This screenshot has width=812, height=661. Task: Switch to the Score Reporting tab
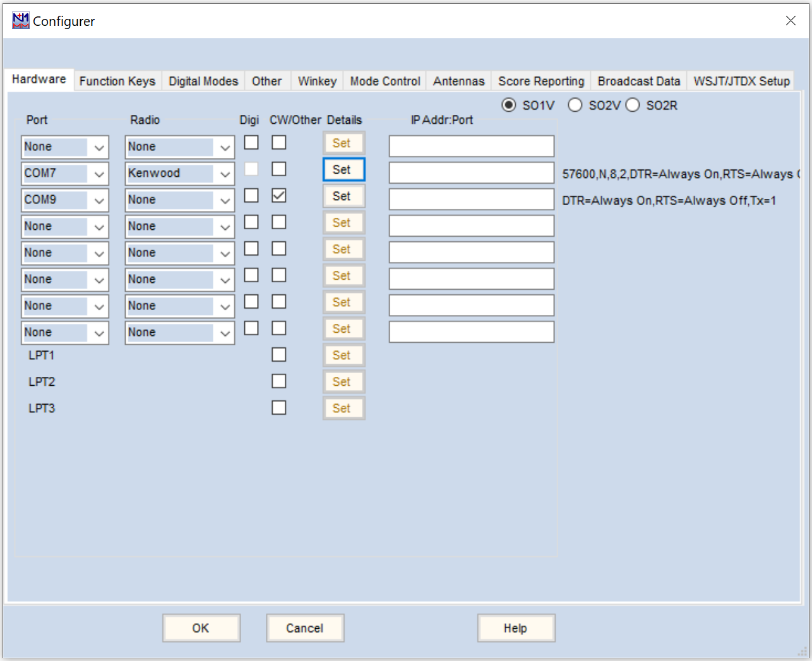[x=540, y=81]
